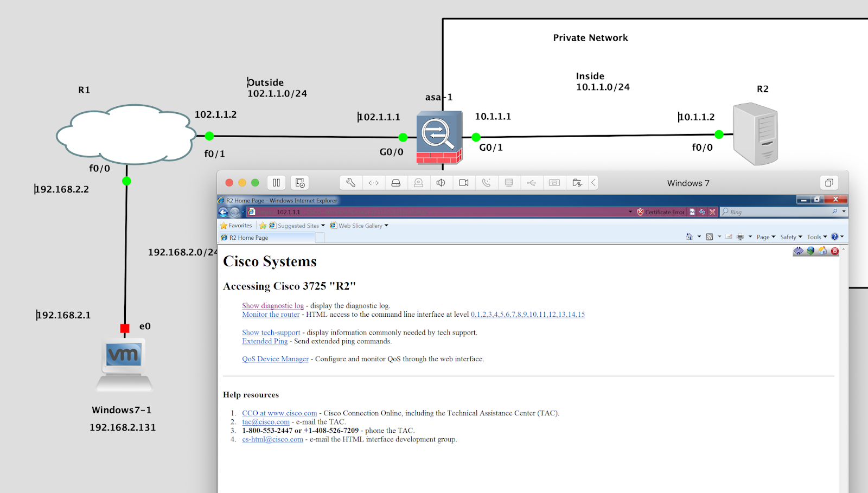Click the RSS feed icon in the command bar

tap(710, 236)
